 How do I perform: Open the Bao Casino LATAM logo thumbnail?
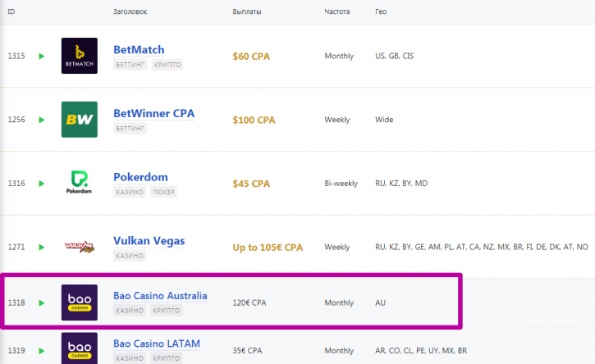pyautogui.click(x=80, y=348)
